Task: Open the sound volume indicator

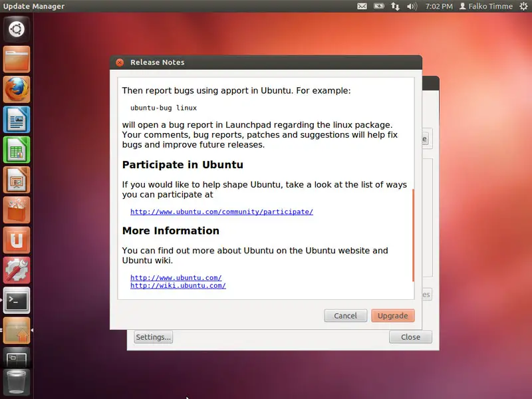Action: pyautogui.click(x=412, y=6)
